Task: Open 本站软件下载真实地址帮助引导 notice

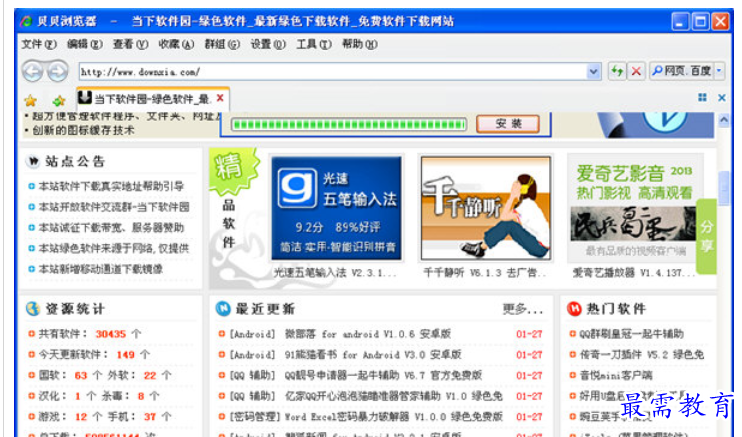Action: [x=111, y=187]
